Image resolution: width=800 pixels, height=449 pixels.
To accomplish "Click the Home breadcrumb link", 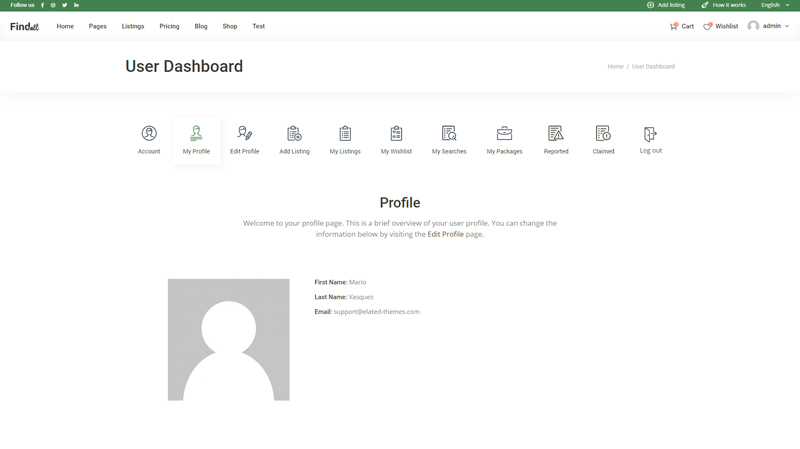I will [x=615, y=67].
